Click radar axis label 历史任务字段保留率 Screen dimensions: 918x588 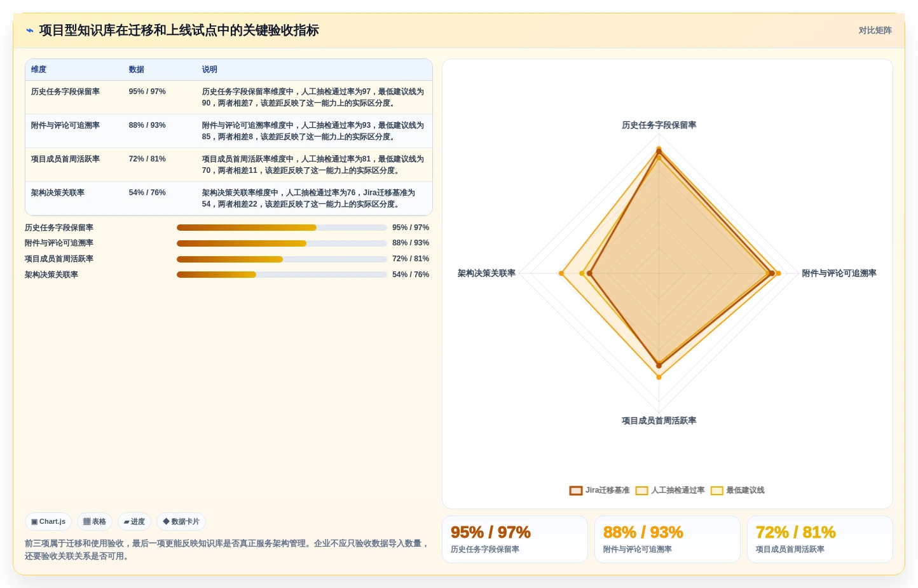(x=659, y=125)
